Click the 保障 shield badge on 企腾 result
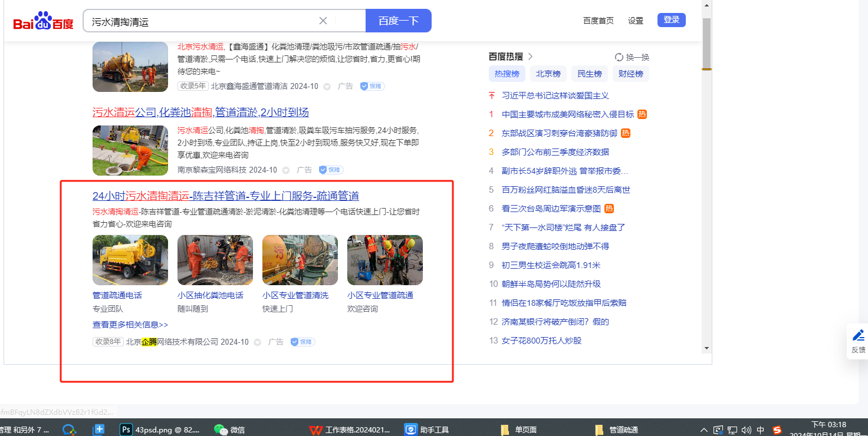Screen dimensions: 868x436 (303, 342)
